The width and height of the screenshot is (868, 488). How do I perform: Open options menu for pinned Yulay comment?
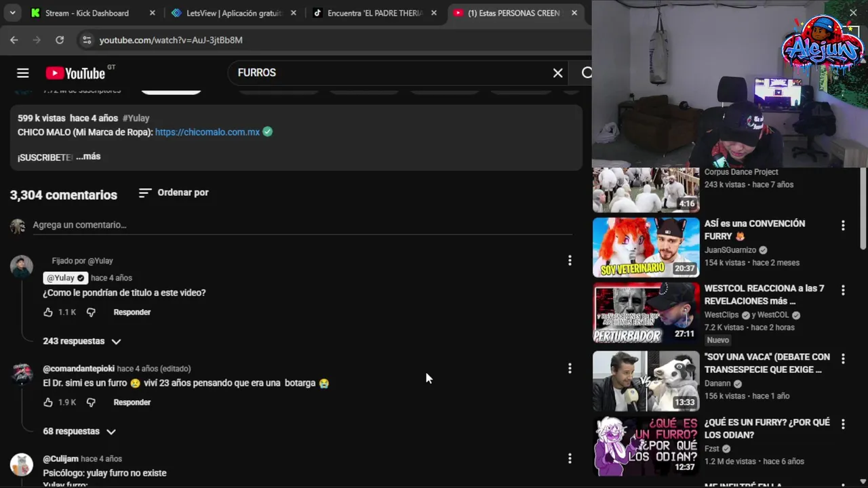point(570,260)
